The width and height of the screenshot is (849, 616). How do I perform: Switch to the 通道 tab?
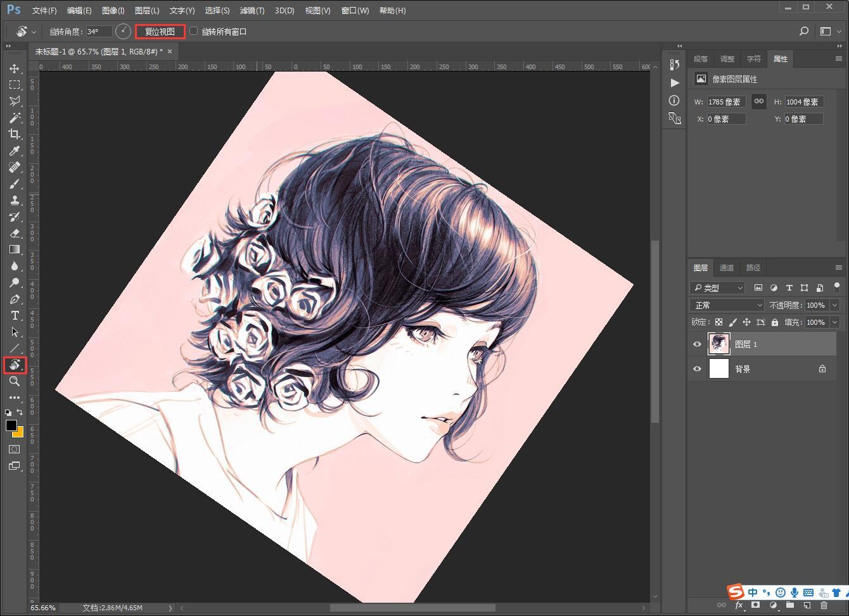click(x=726, y=268)
